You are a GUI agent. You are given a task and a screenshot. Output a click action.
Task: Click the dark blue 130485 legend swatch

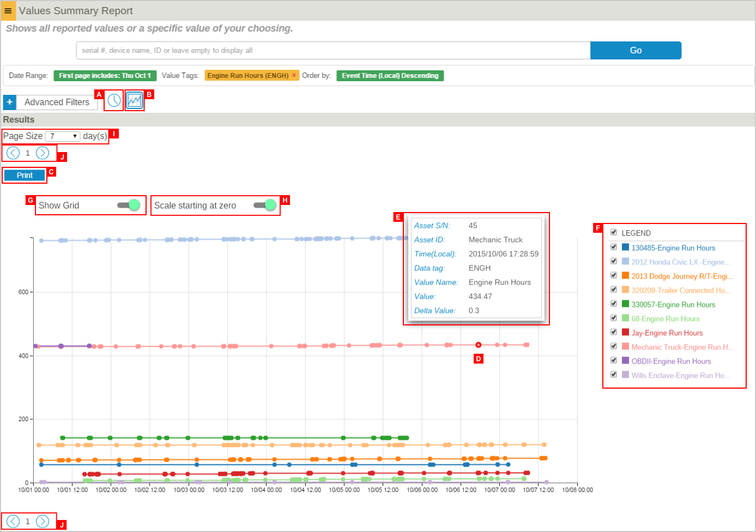[x=625, y=247]
